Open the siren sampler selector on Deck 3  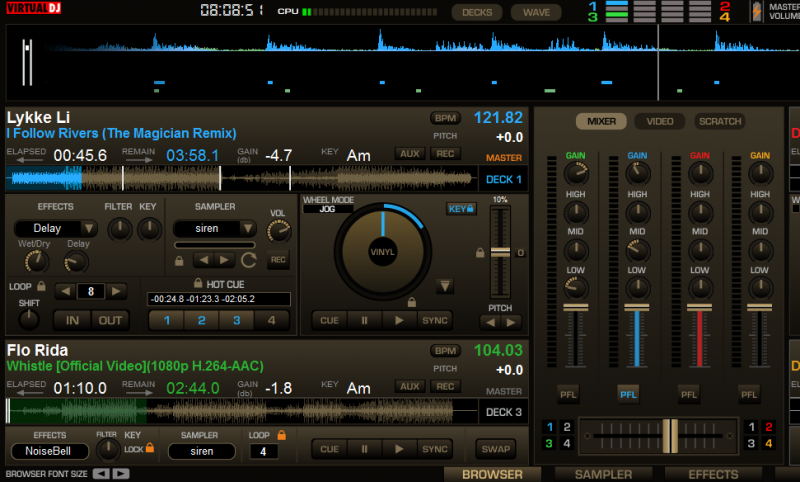coord(202,451)
